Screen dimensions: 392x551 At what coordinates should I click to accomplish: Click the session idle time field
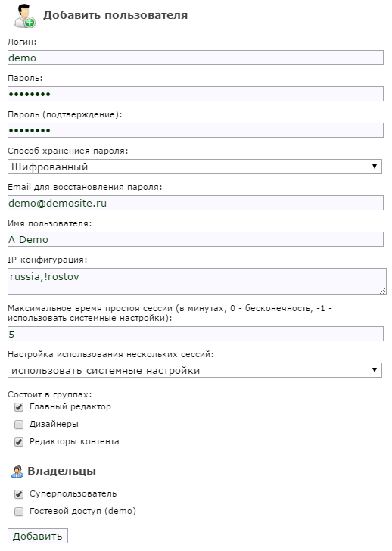click(x=195, y=334)
